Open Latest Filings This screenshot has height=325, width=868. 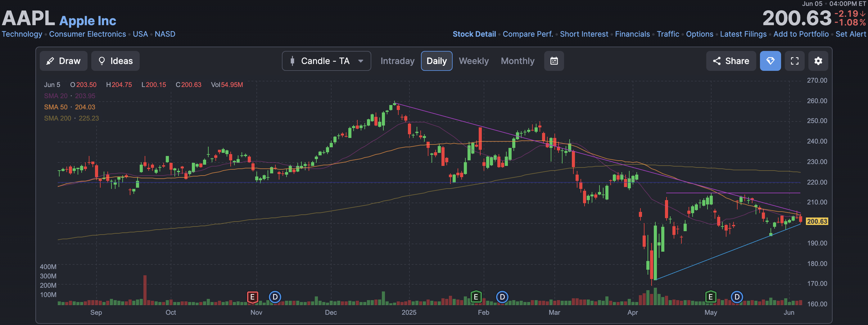click(743, 34)
